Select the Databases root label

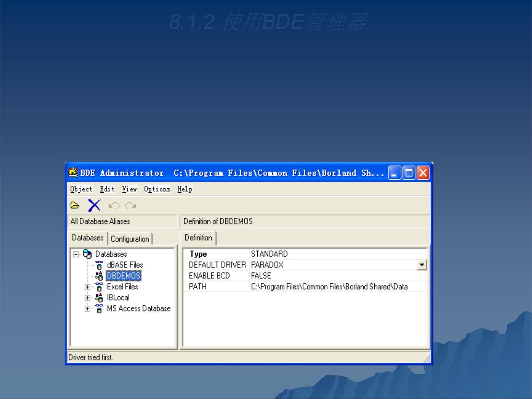[111, 254]
